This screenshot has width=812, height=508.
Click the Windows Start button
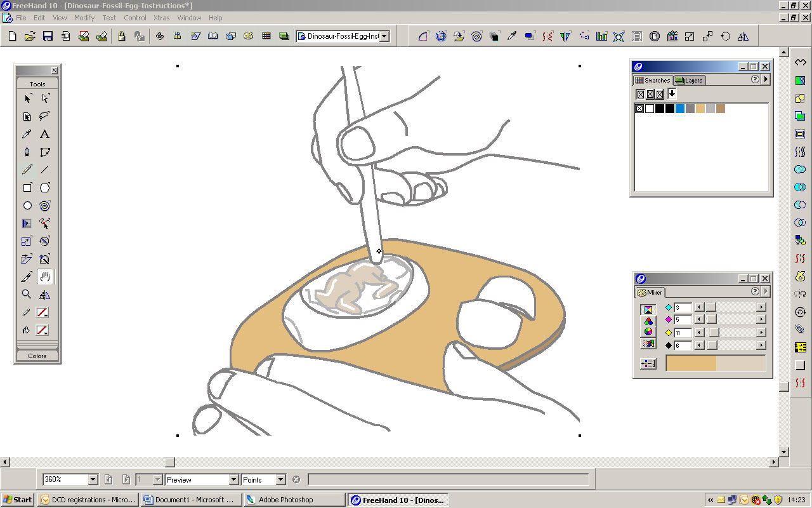18,500
